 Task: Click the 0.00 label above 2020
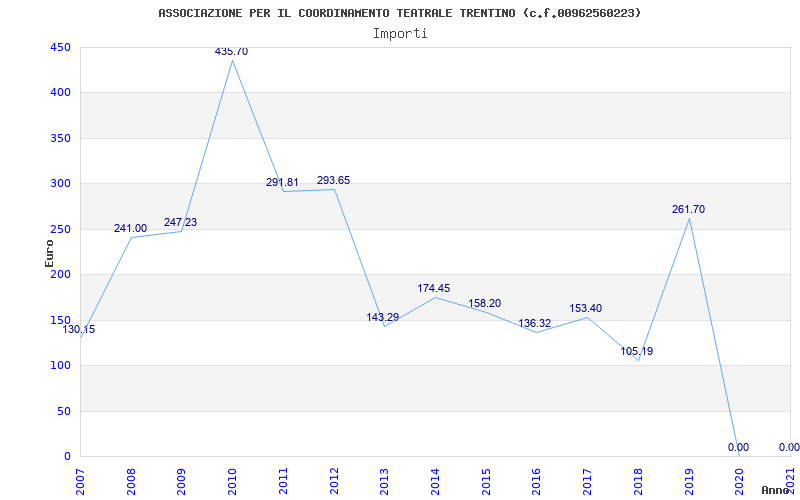point(738,447)
